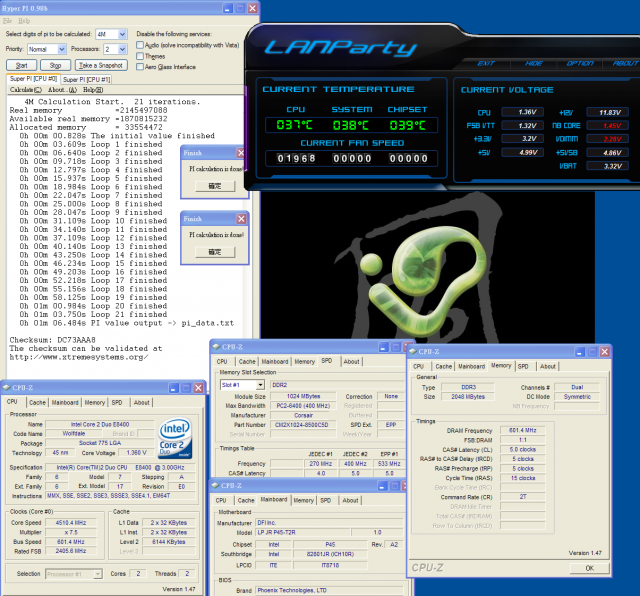
Task: Click HIDE in LANParty monitor
Action: click(533, 63)
